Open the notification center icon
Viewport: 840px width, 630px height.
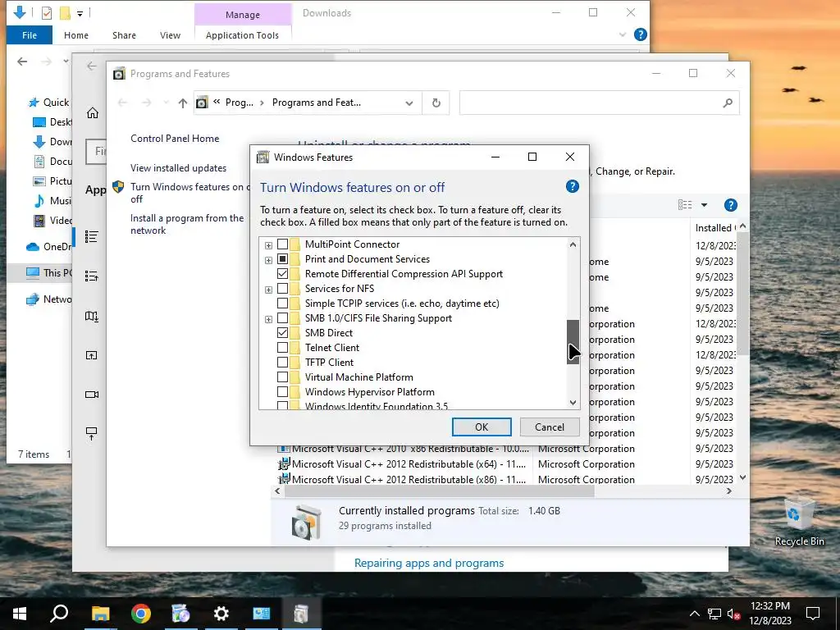[x=813, y=614]
